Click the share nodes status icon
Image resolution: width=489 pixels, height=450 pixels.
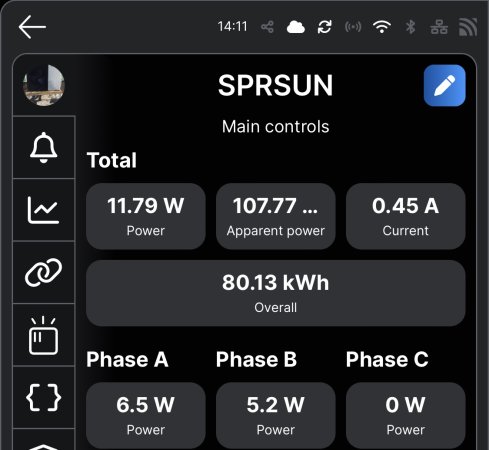[x=267, y=27]
